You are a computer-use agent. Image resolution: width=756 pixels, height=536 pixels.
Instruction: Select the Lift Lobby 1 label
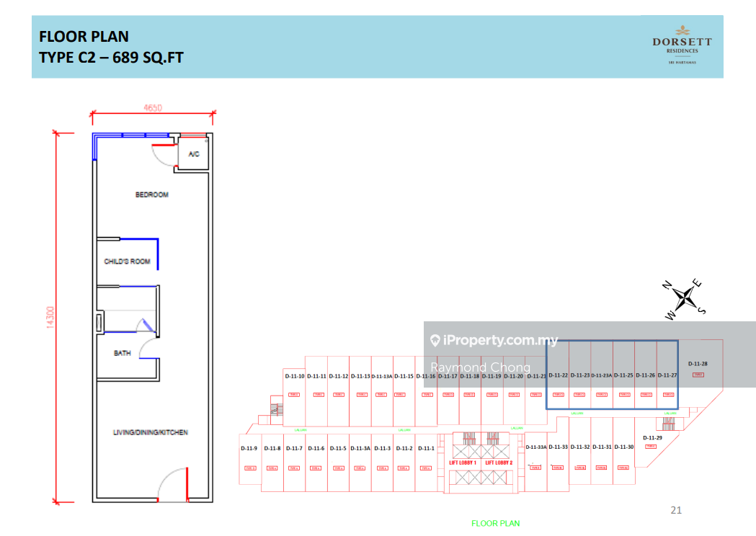[463, 463]
